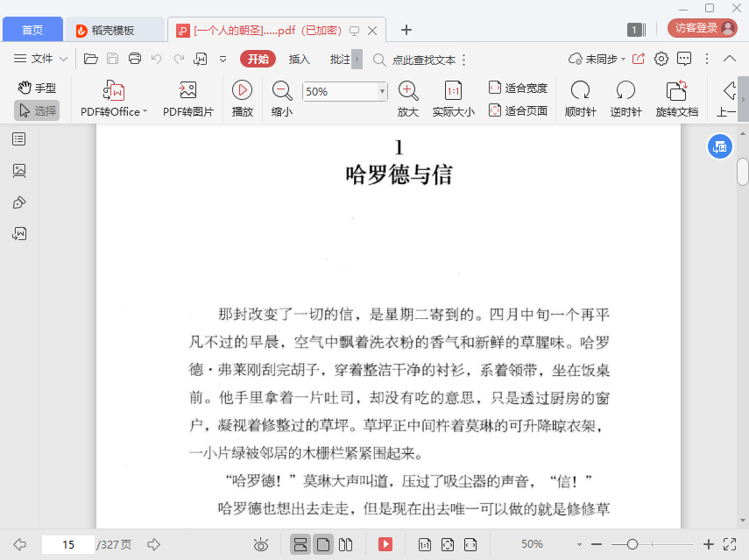The height and width of the screenshot is (560, 749).
Task: Click status bar fit width icon
Action: 470,544
